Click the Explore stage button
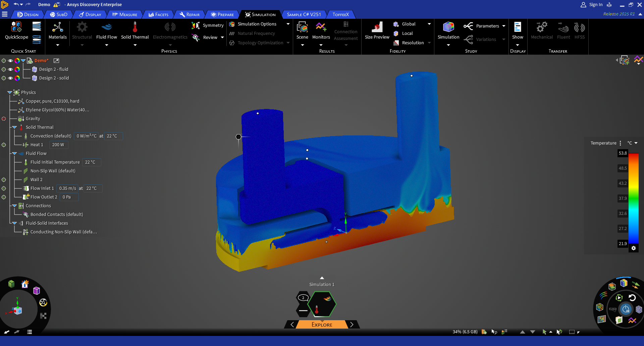This screenshot has width=644, height=346. point(322,325)
